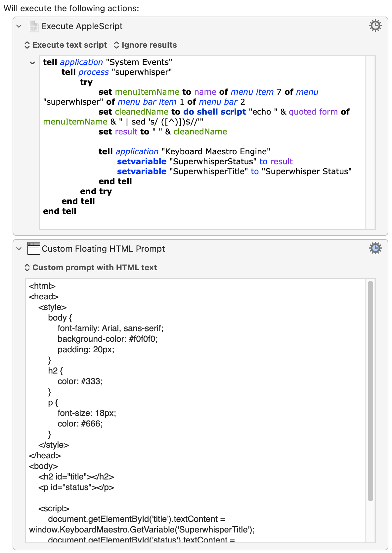Image resolution: width=392 pixels, height=553 pixels.
Task: Click the 'end try' script line
Action: [x=96, y=191]
